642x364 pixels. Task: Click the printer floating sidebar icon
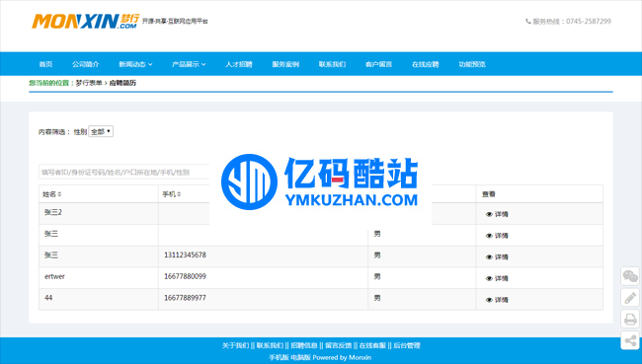pyautogui.click(x=630, y=319)
